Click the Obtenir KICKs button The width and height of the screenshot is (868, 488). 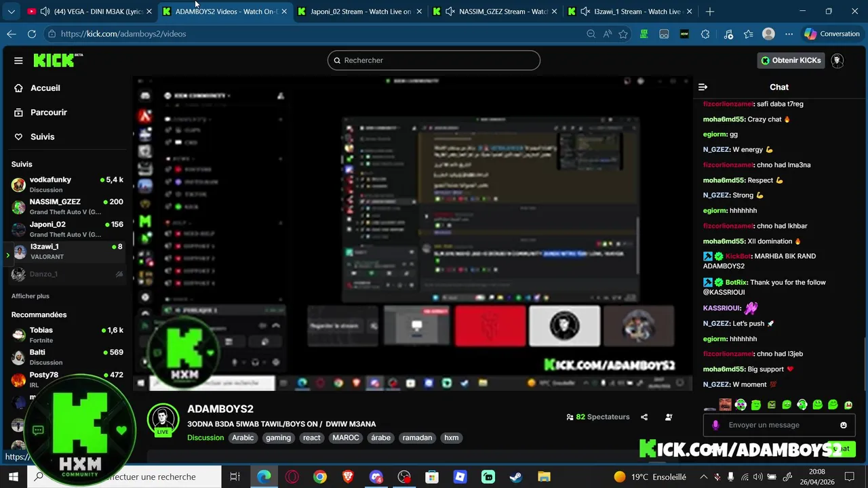point(791,60)
